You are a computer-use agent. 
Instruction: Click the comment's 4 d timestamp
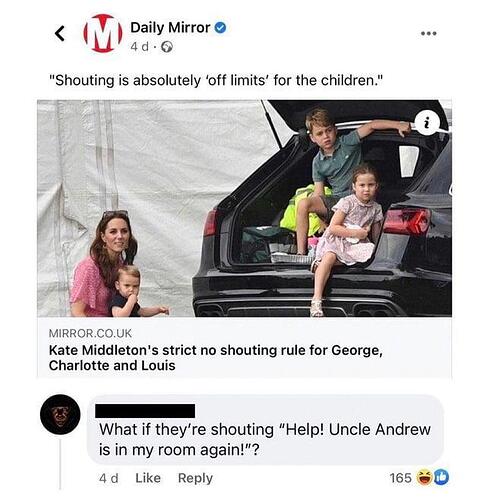pyautogui.click(x=109, y=478)
